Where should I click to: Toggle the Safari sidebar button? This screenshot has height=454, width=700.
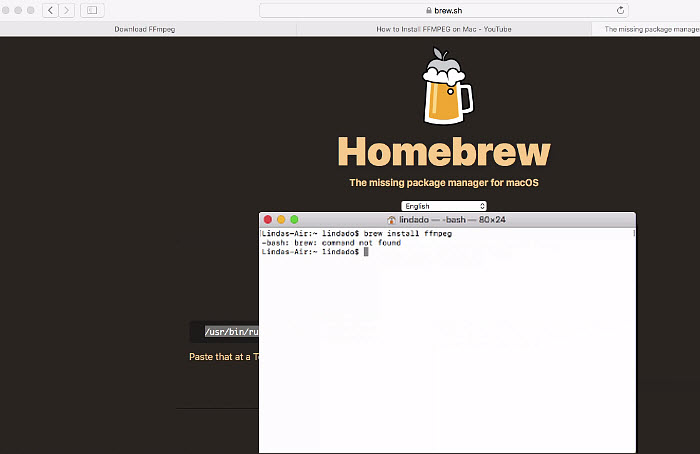(92, 10)
